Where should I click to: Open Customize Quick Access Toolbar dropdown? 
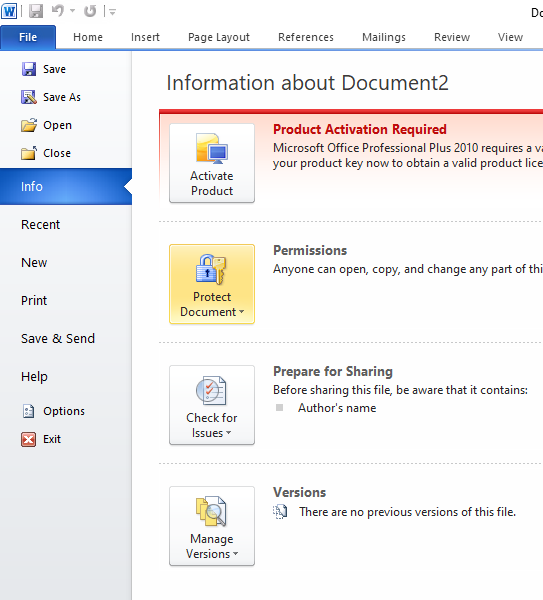[x=113, y=12]
